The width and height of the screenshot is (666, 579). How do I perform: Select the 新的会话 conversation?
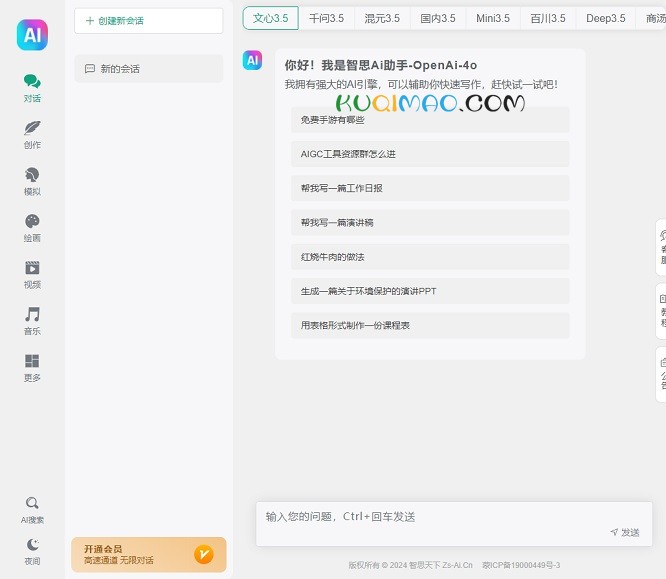coord(149,69)
